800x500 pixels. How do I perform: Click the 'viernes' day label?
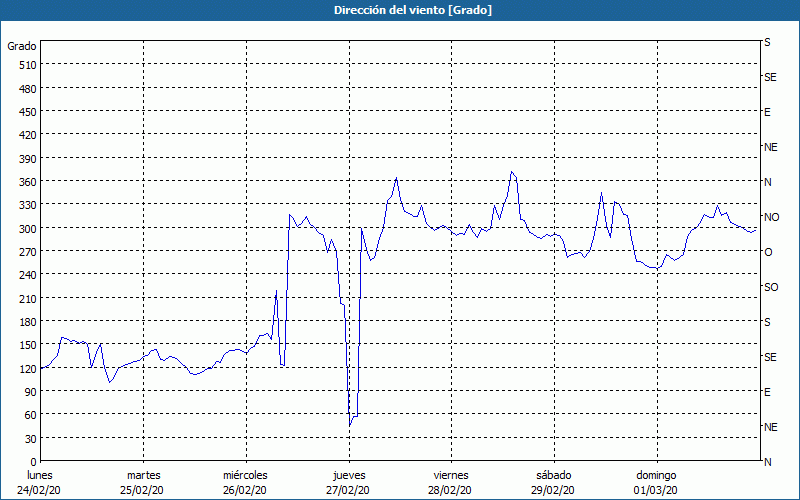451,476
